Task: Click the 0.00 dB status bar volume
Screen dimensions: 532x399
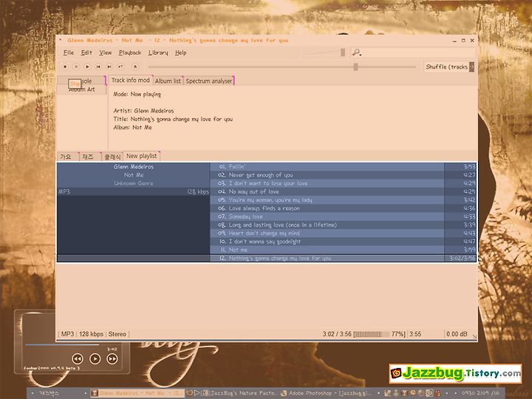Action: click(457, 334)
